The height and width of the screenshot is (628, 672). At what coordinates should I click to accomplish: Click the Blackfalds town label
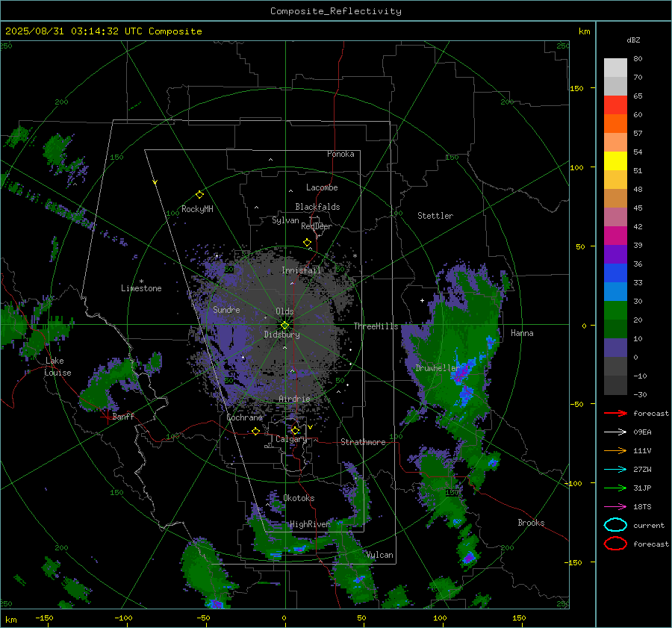point(317,207)
